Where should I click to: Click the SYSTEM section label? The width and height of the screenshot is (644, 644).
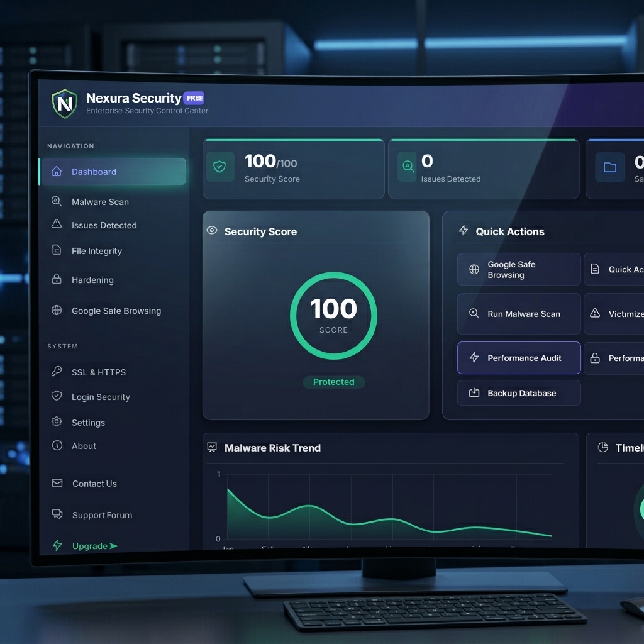[62, 347]
